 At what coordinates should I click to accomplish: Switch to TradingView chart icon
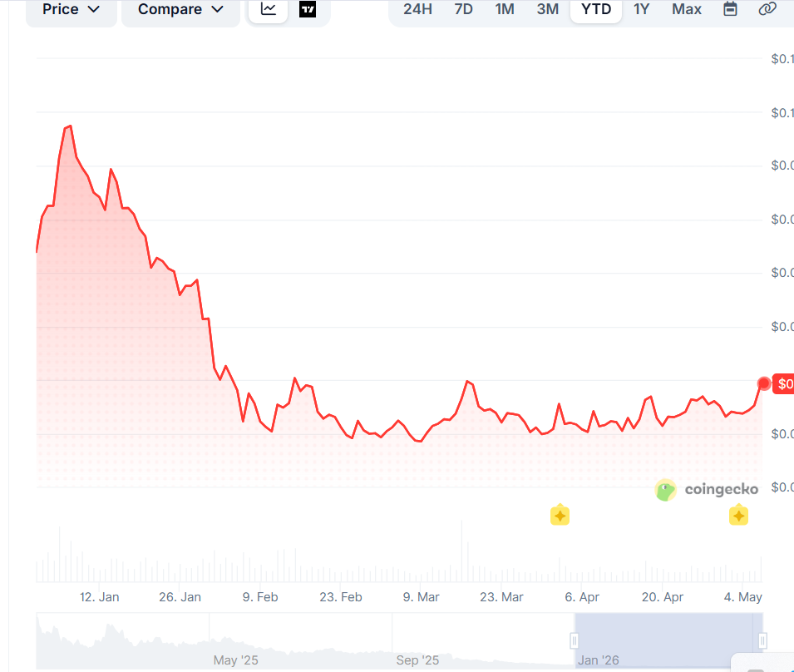(x=308, y=9)
